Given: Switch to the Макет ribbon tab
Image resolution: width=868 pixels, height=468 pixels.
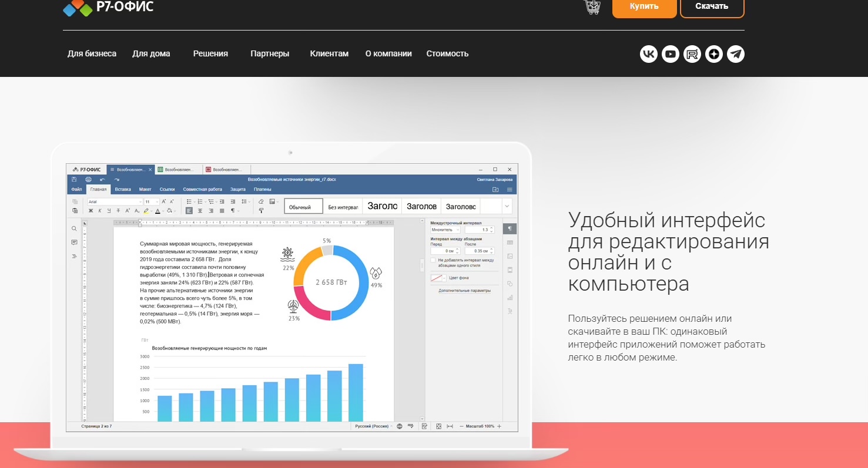Looking at the screenshot, I should tap(145, 190).
